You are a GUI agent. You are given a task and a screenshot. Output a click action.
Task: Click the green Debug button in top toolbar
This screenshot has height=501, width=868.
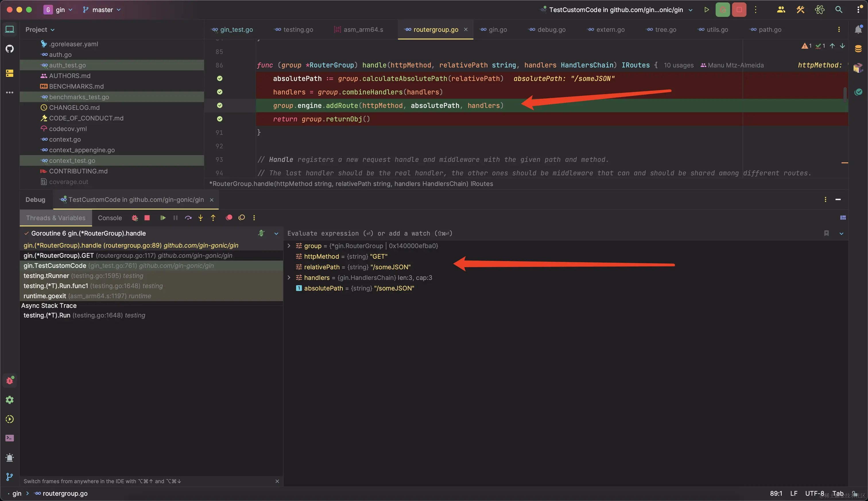[723, 10]
